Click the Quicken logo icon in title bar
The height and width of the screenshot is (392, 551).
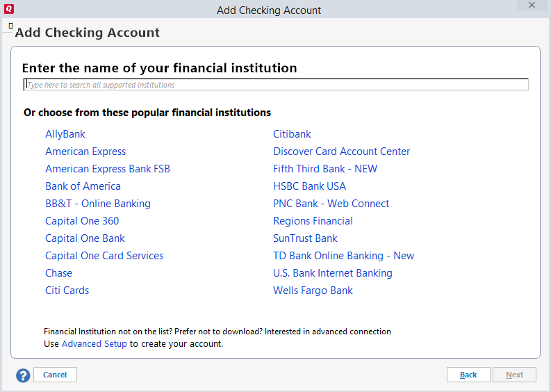(x=9, y=9)
